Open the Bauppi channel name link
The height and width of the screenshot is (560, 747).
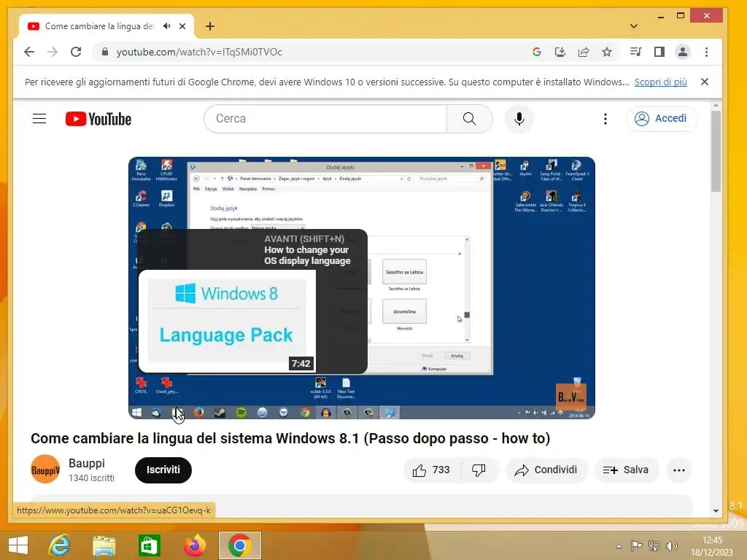(x=87, y=463)
